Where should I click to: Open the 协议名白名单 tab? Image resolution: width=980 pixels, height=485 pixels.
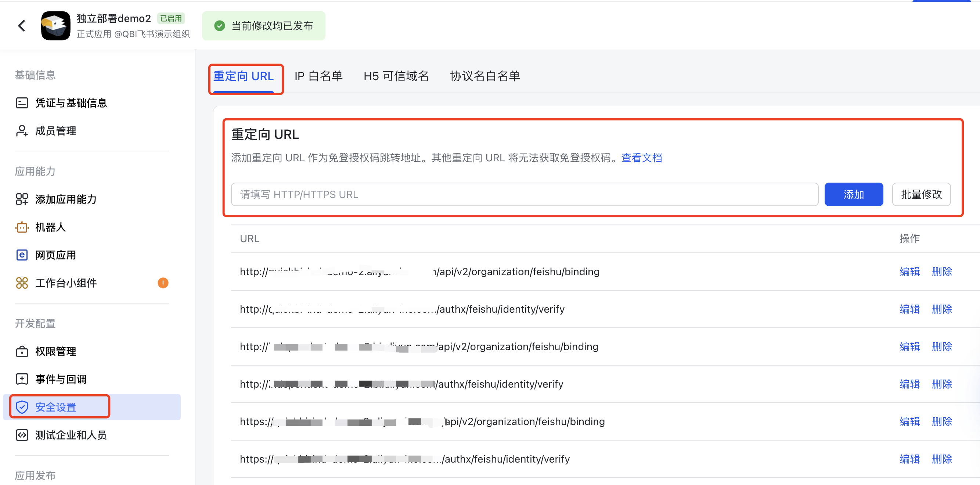point(485,76)
